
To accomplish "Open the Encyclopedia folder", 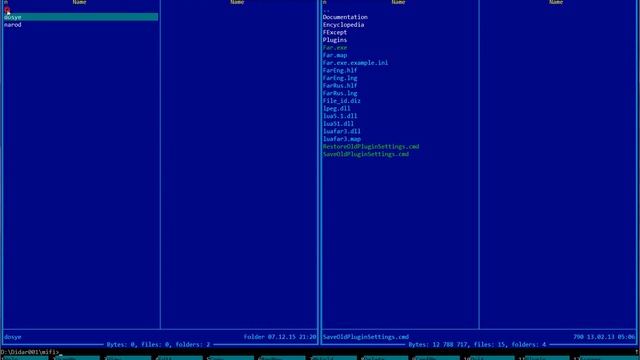I will tap(343, 25).
